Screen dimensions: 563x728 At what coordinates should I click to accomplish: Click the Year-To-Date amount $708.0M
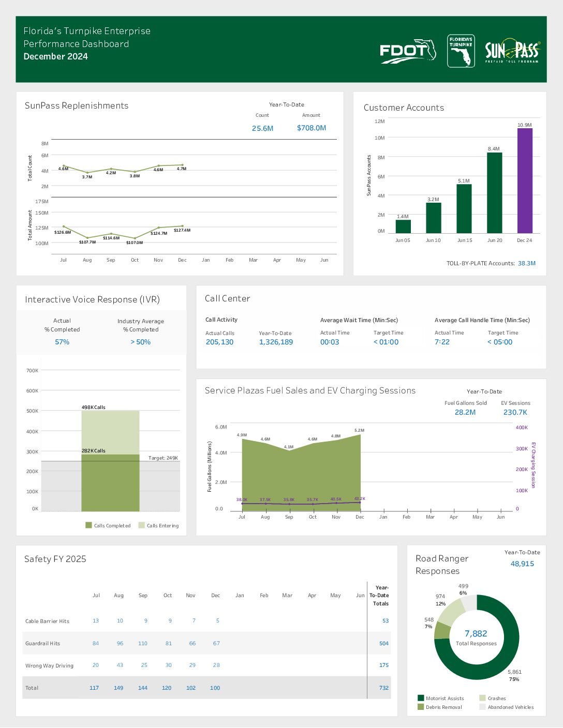click(x=312, y=128)
